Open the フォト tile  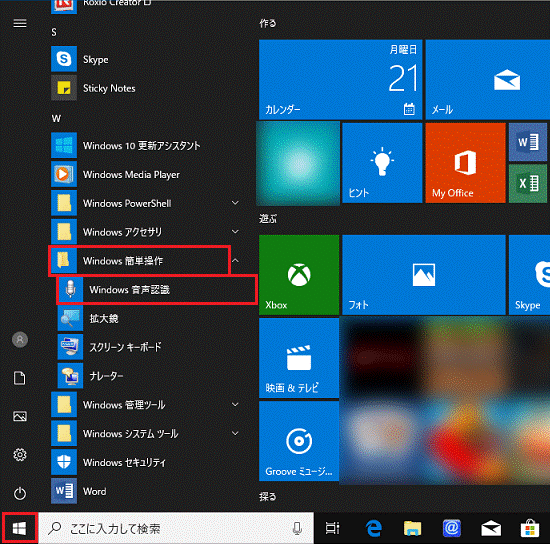[424, 275]
